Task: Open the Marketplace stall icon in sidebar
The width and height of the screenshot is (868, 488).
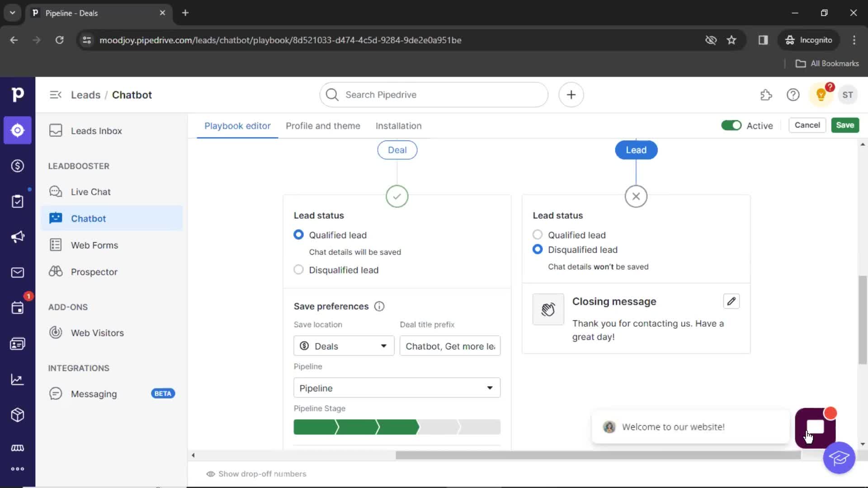Action: pos(17,448)
